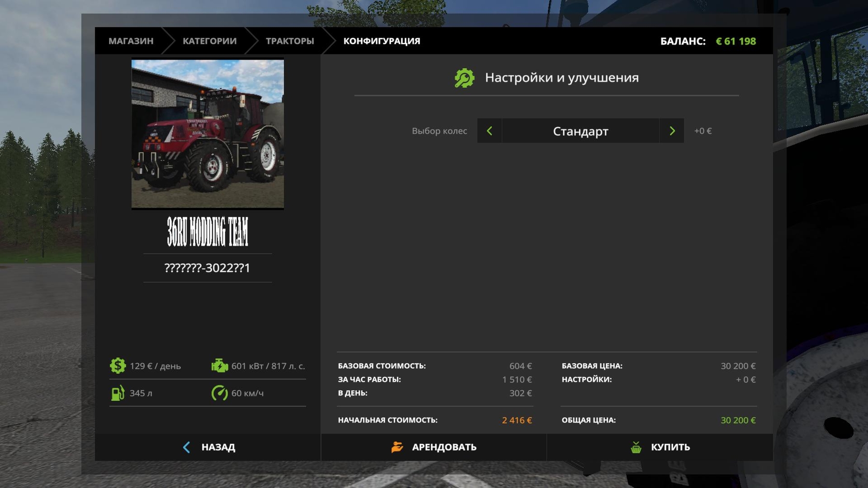
Task: Click the 36RU Modding Team brand logo
Action: 207,232
